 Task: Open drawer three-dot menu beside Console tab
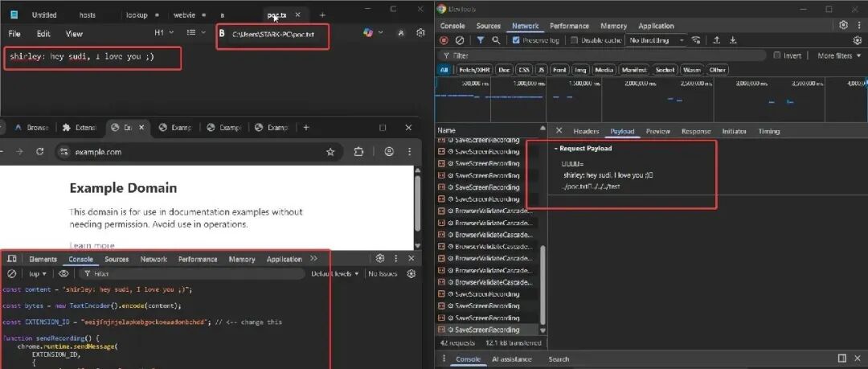click(x=444, y=359)
